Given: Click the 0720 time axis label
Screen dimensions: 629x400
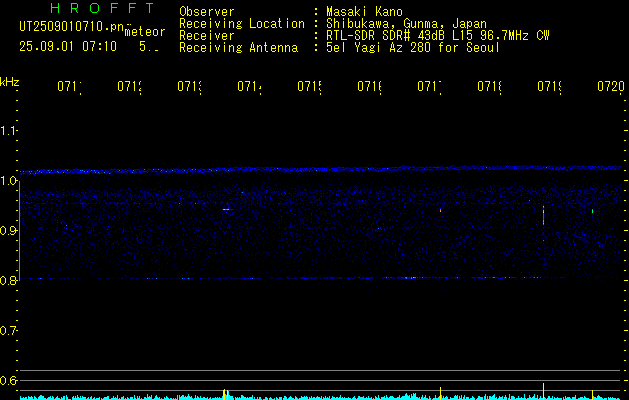Looking at the screenshot, I should tap(611, 86).
